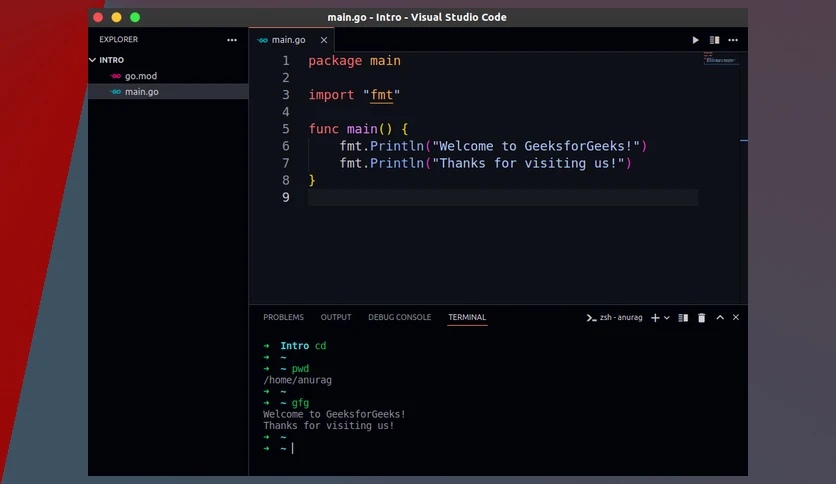The height and width of the screenshot is (484, 836).
Task: Click the EXPLORER panel header
Action: coord(118,39)
